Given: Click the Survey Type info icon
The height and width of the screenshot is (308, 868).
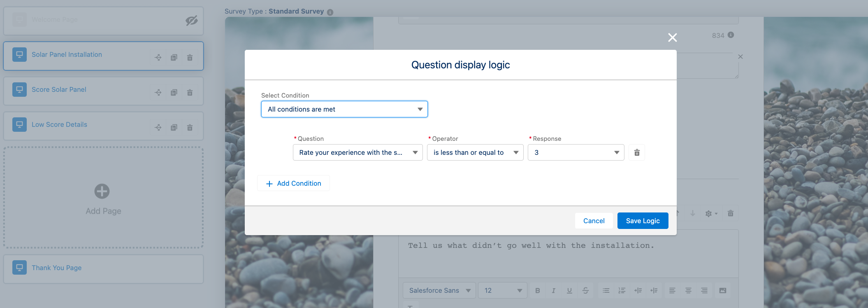Looking at the screenshot, I should pos(330,12).
